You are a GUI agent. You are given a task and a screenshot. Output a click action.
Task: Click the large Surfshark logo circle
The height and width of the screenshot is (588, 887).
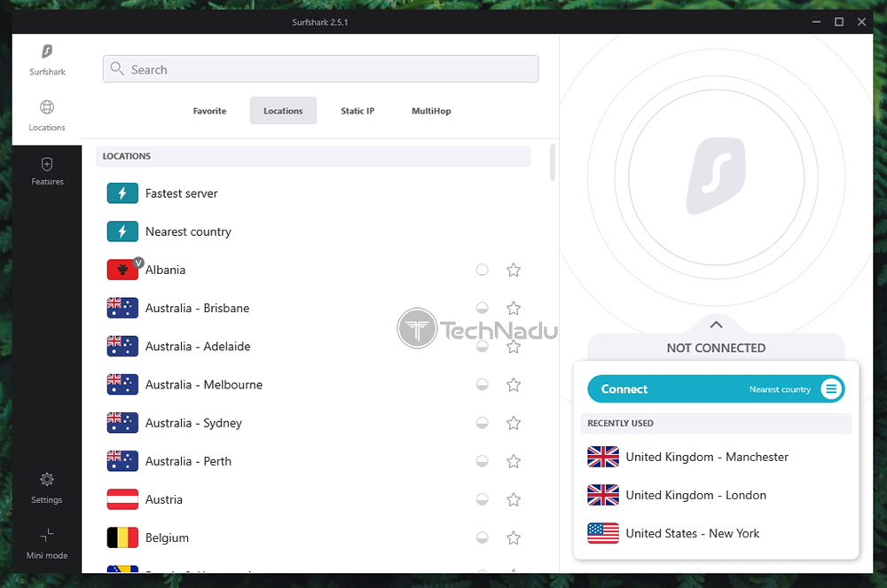pyautogui.click(x=716, y=176)
